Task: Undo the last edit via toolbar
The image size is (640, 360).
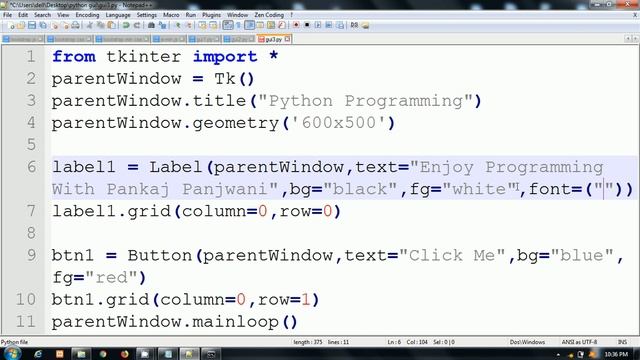Action: 126,25
